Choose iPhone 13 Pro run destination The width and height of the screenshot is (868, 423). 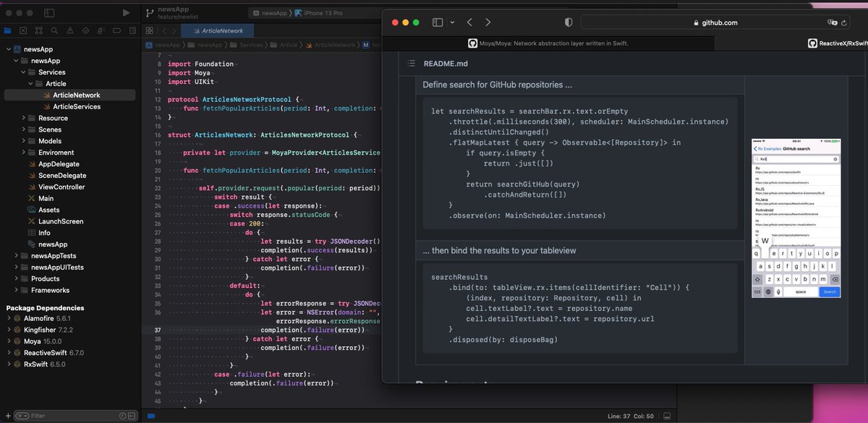[318, 13]
